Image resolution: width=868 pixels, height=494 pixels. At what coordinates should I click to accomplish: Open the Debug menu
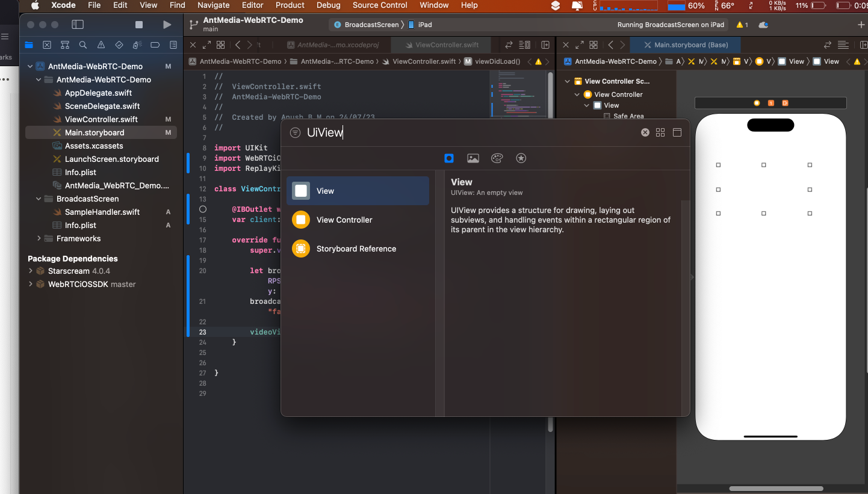pos(328,5)
